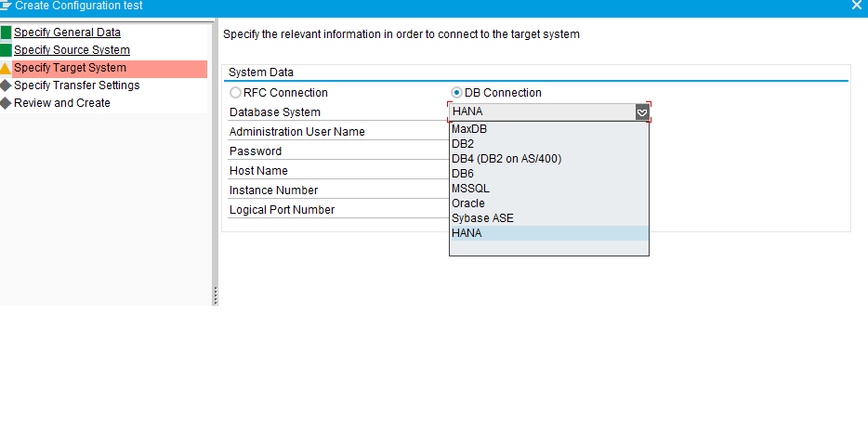Click the dialog title bar icon
868x446 pixels.
tap(7, 7)
